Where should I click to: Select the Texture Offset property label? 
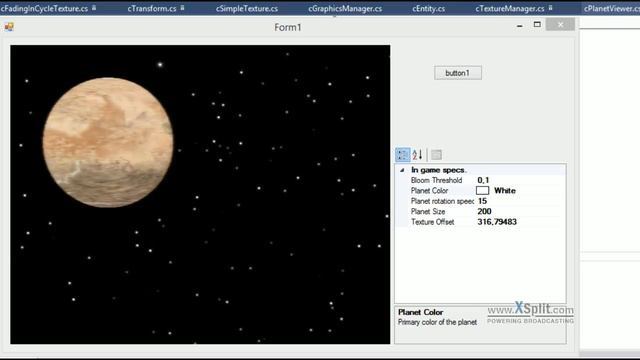click(x=432, y=222)
